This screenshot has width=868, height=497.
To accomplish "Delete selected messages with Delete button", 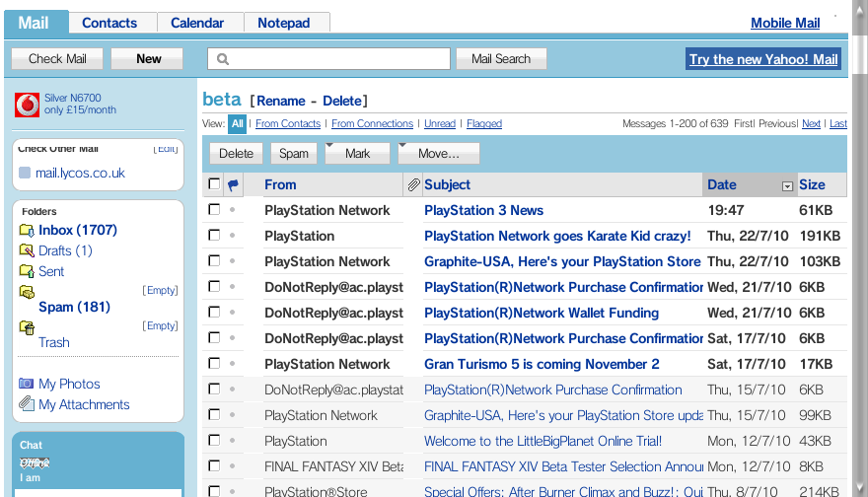I will (236, 153).
